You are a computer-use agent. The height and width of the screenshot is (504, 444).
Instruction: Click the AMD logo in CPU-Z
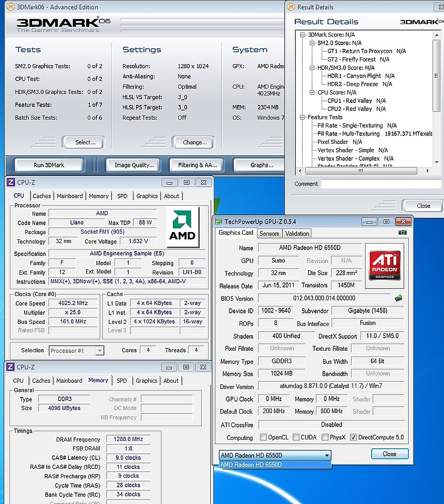(x=182, y=227)
